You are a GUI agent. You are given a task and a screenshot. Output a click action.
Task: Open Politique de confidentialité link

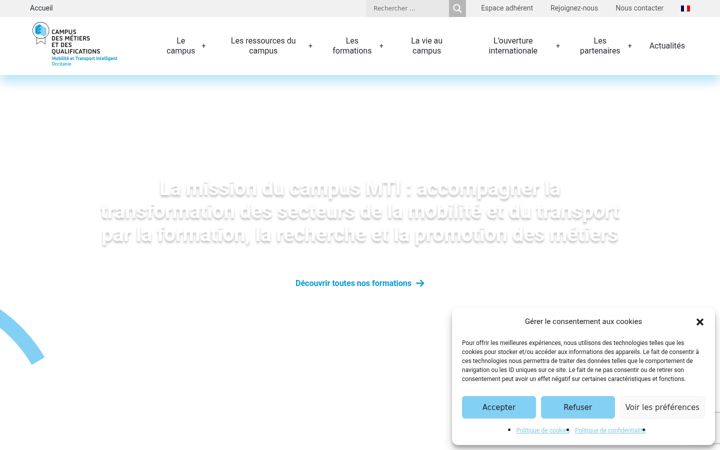pyautogui.click(x=609, y=430)
